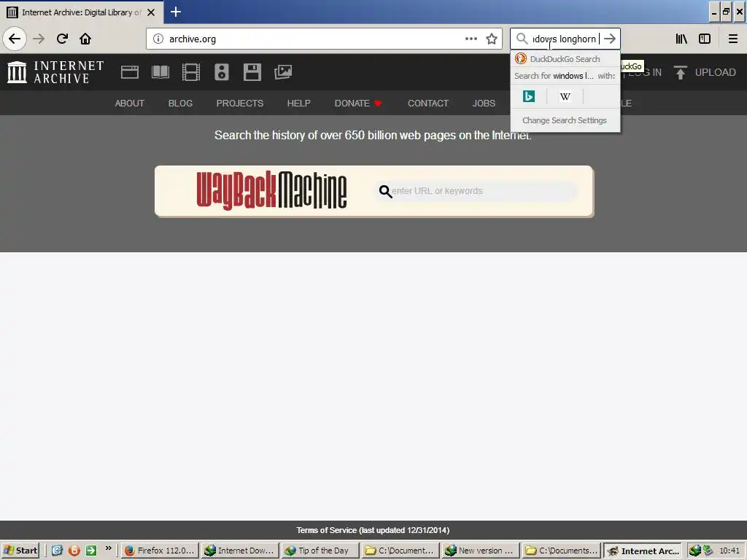Click the forward navigation arrow

(x=39, y=39)
